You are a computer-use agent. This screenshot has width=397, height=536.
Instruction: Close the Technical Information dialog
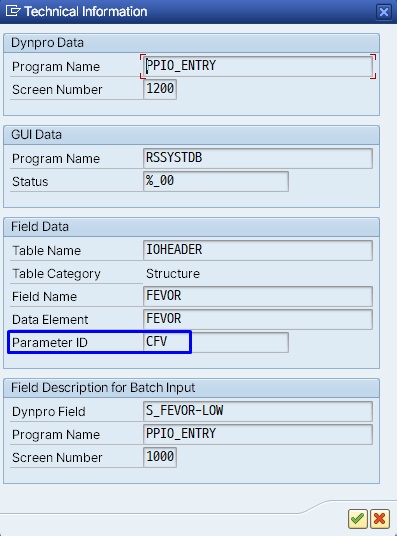384,12
